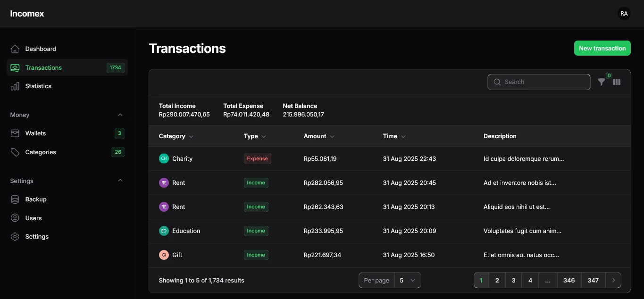Click the 1734 Transactions count badge

coord(115,68)
